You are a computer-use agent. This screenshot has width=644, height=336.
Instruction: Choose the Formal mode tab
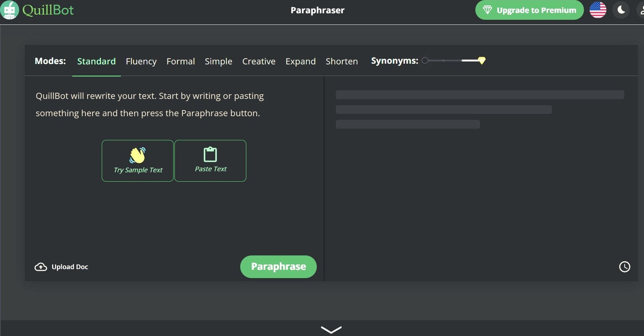click(181, 61)
